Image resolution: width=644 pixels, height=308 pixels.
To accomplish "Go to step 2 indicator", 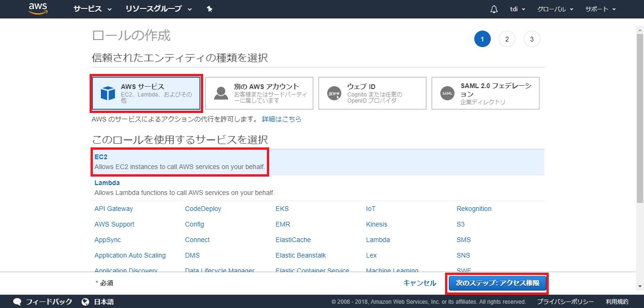I will [x=507, y=39].
